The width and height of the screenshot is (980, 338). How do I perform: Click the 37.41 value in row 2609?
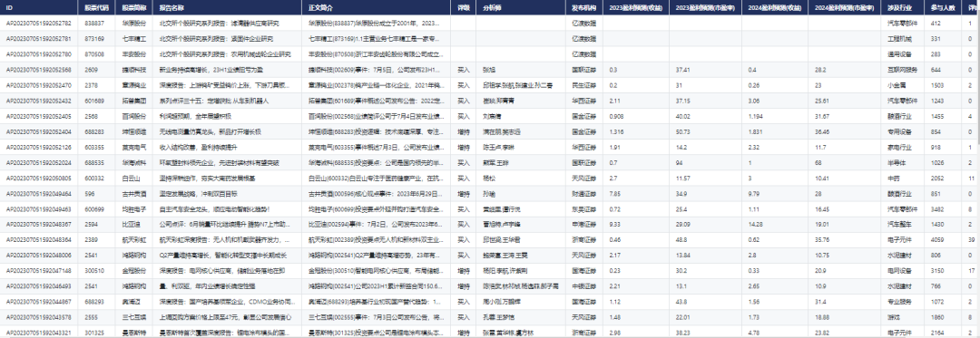(x=682, y=70)
